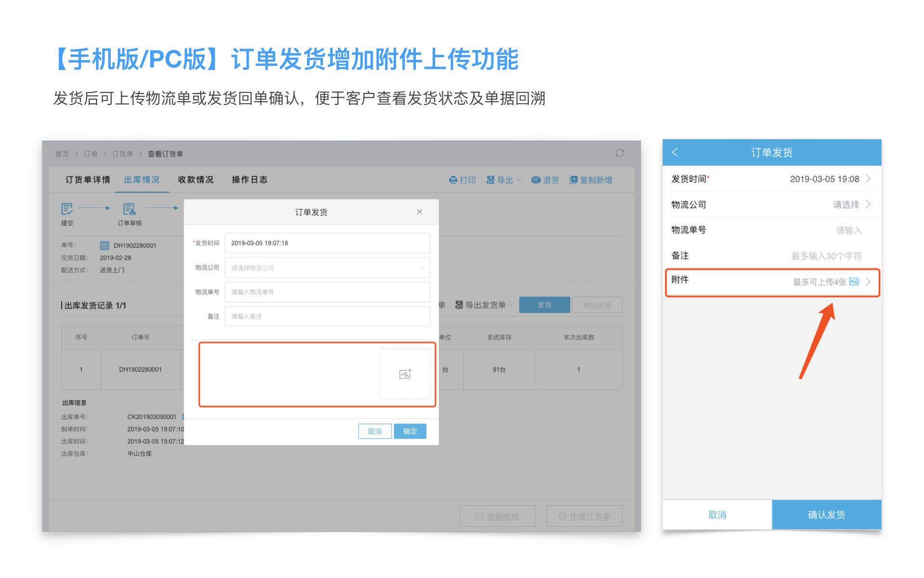Click the 订单审核 workflow step icon
The width and height of the screenshot is (924, 578).
[129, 209]
